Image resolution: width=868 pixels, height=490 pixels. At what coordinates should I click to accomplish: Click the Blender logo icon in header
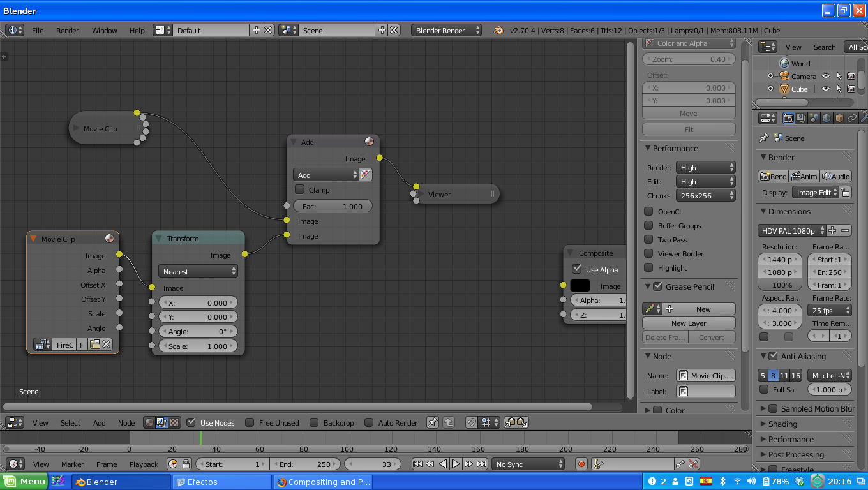click(x=498, y=30)
